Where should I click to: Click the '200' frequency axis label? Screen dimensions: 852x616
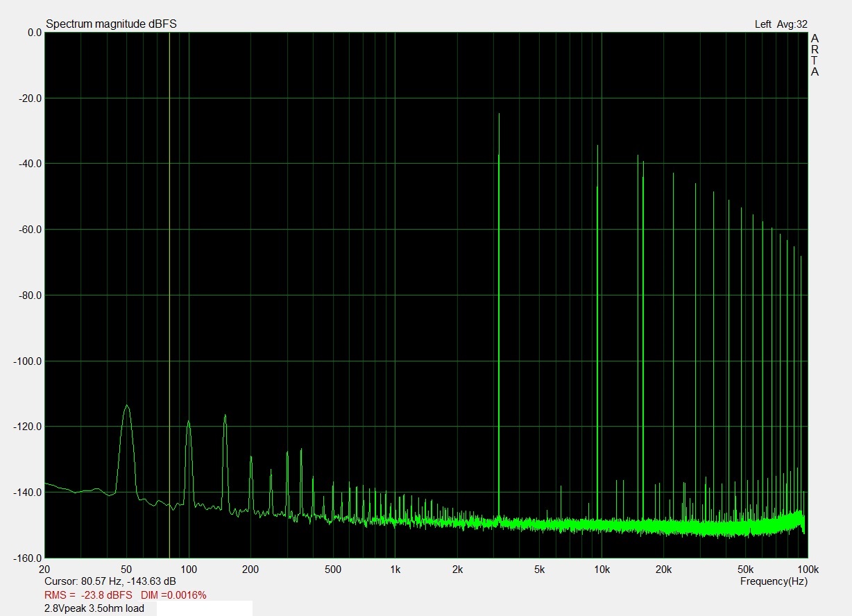tap(250, 570)
